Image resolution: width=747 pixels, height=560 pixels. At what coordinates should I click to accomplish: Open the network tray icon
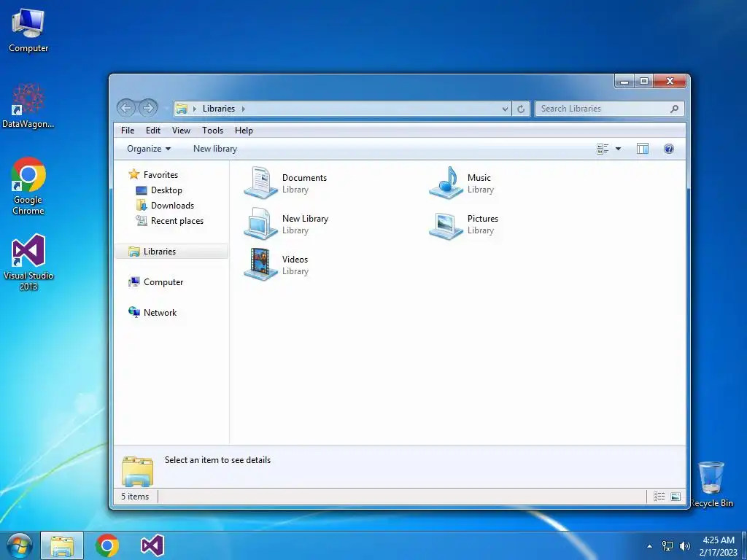pyautogui.click(x=667, y=545)
